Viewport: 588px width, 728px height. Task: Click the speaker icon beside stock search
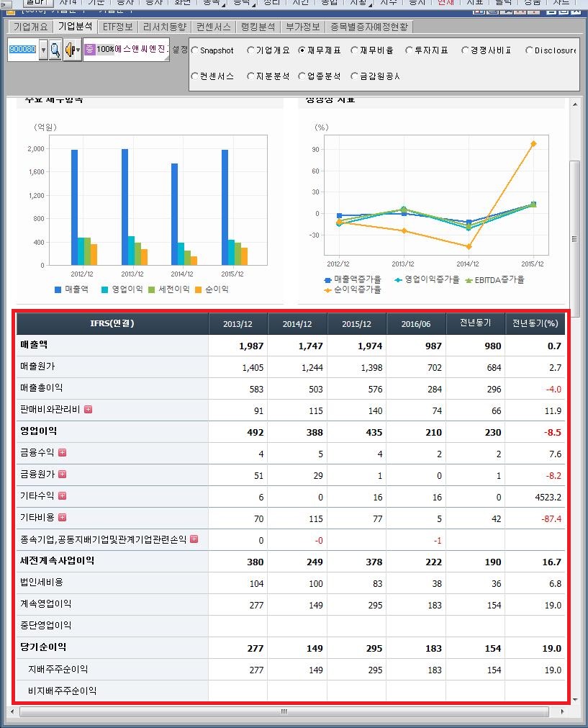tap(70, 50)
